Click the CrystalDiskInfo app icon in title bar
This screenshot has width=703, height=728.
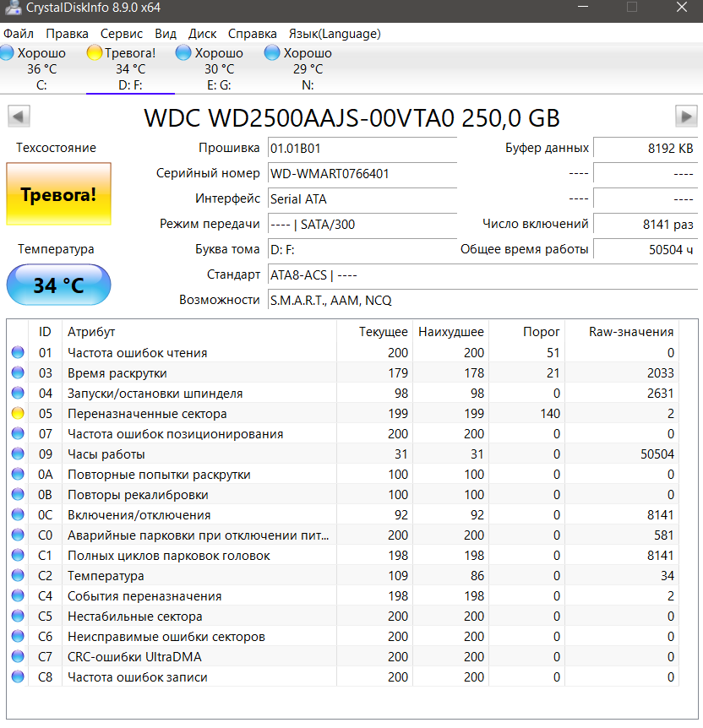tap(12, 8)
